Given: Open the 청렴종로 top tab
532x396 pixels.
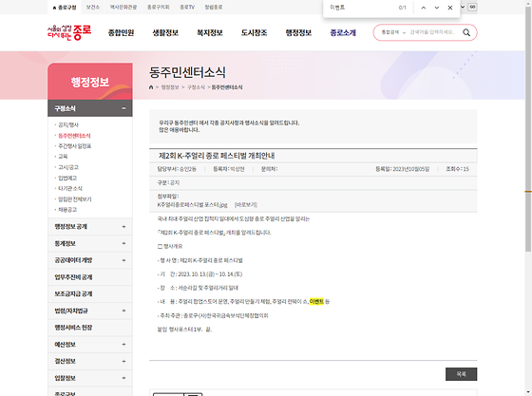Looking at the screenshot, I should [214, 7].
